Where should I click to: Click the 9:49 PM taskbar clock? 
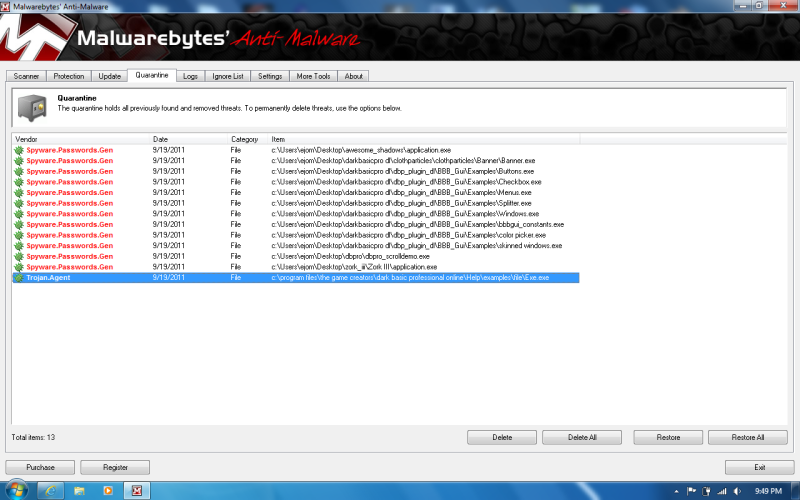tap(768, 491)
